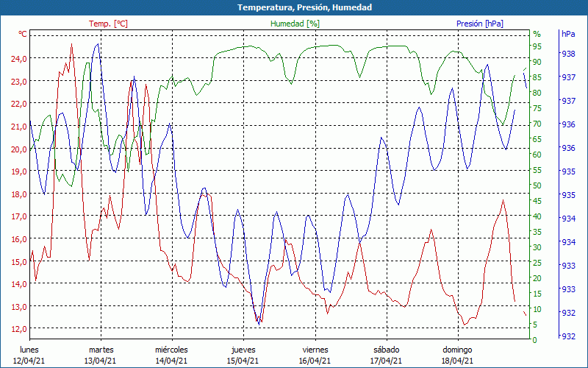Click the 12,0 temperature axis value
Viewport: 588px width, 368px height.
pyautogui.click(x=20, y=329)
